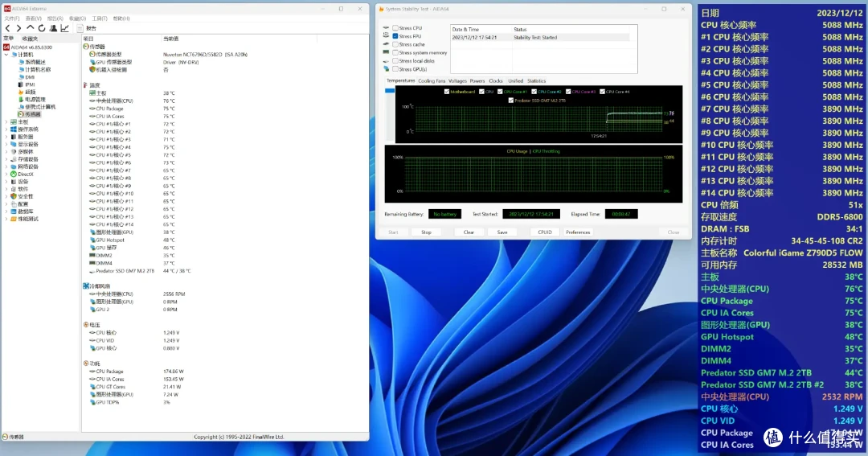Expand the 性能测试 tree node

[x=6, y=219]
